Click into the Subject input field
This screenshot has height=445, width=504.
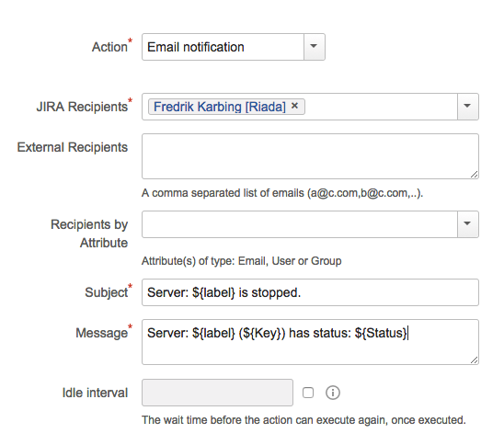310,292
